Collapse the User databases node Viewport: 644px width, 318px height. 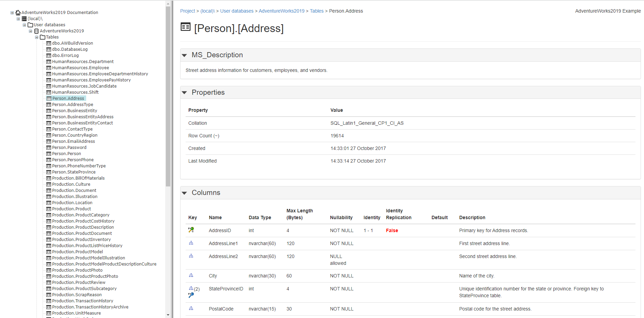[24, 25]
